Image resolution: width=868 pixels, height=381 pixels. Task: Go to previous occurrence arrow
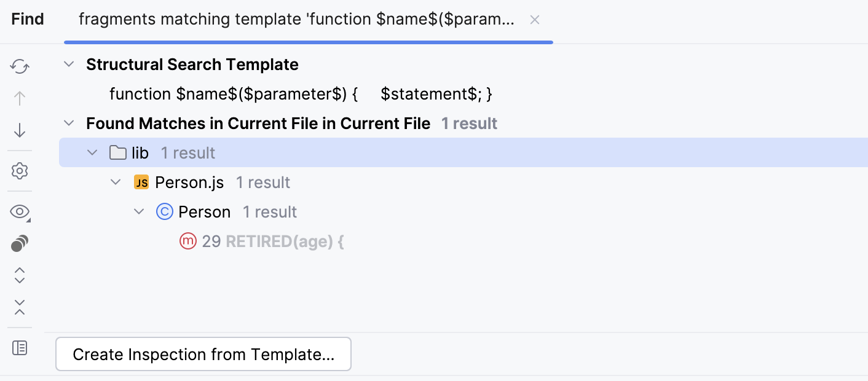tap(20, 98)
